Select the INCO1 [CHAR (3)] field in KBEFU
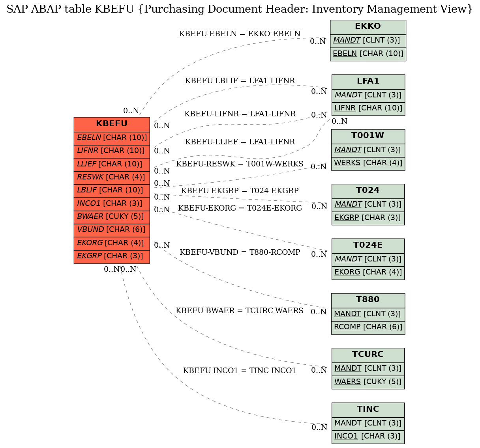Image resolution: width=480 pixels, height=448 pixels. (x=112, y=203)
